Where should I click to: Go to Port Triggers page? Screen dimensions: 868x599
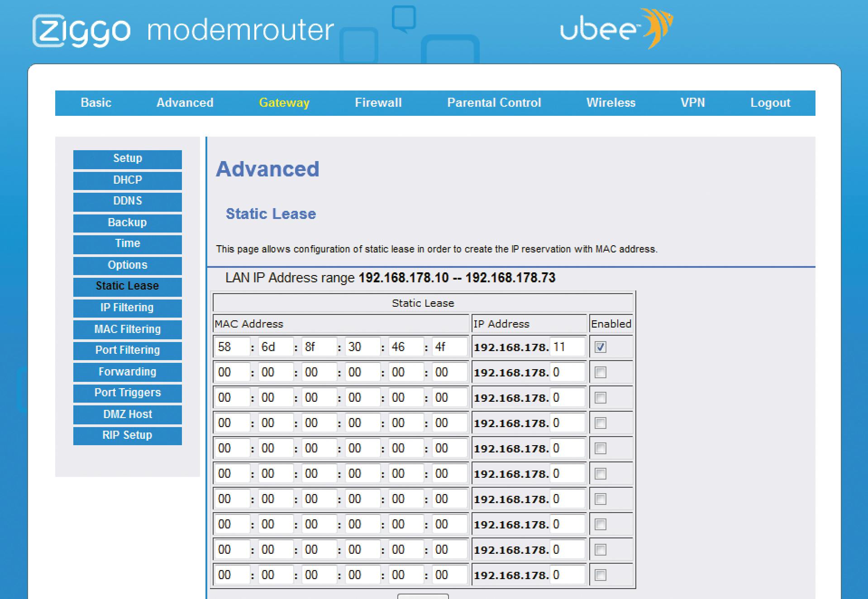[128, 393]
